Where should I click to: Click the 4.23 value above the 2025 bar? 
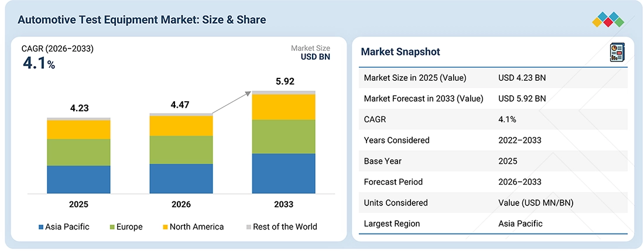79,109
